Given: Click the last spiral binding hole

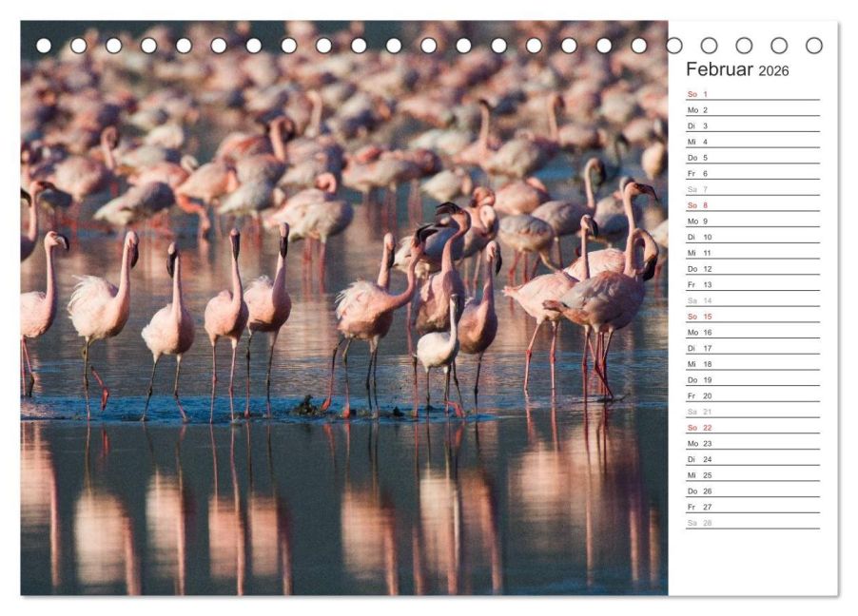Looking at the screenshot, I should tap(813, 46).
